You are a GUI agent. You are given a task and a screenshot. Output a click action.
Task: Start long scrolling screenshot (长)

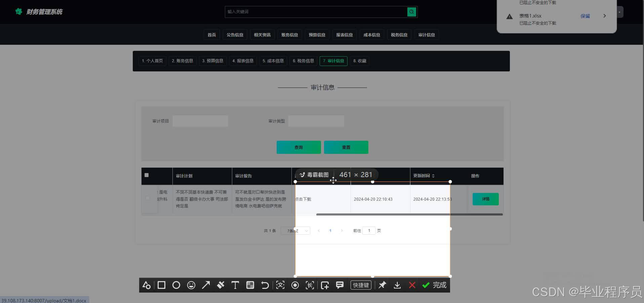pos(310,285)
